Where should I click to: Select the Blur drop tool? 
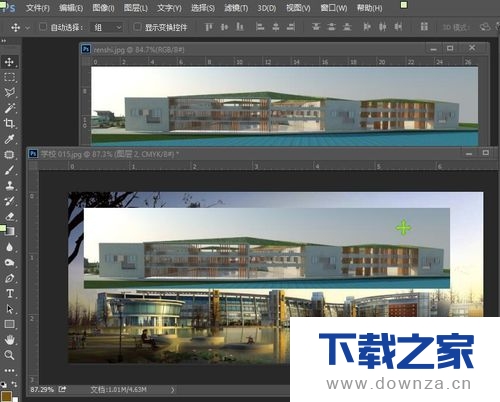(x=9, y=247)
